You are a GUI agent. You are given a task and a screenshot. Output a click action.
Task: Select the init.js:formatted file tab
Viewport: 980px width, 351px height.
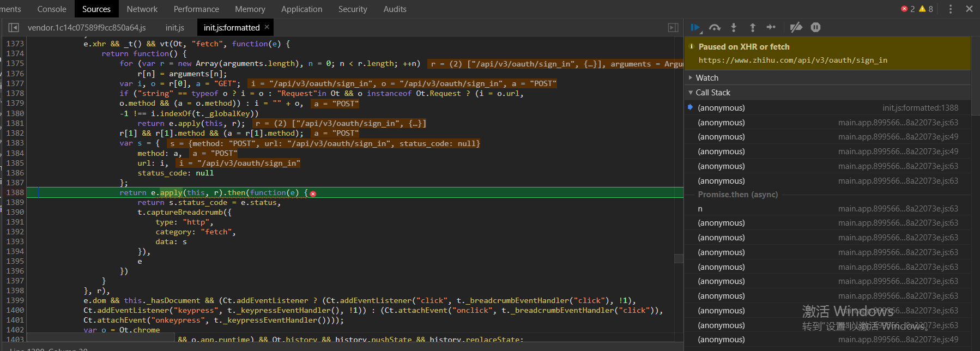tap(232, 27)
